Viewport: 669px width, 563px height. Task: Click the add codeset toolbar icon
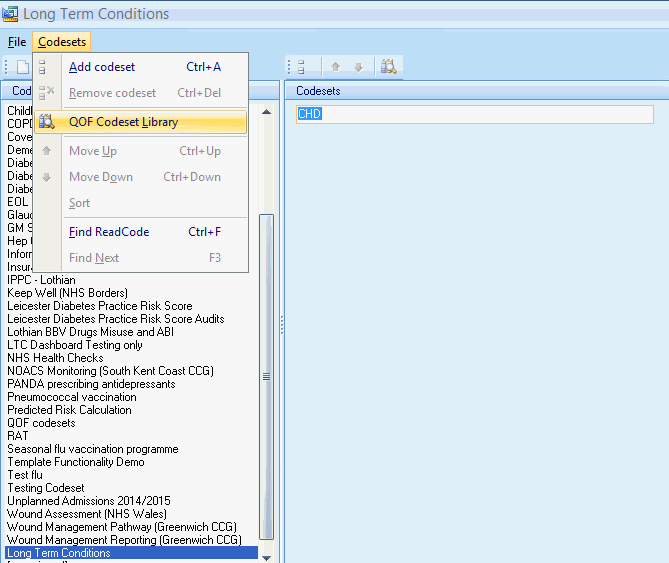tap(299, 67)
